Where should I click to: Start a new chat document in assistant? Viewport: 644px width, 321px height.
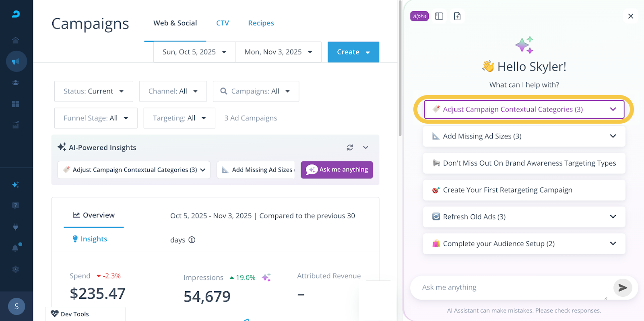(457, 16)
